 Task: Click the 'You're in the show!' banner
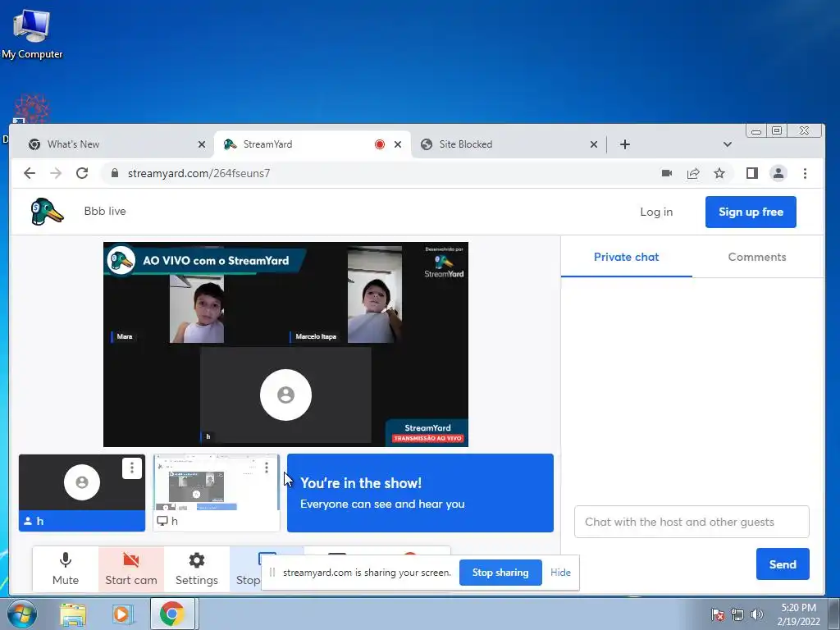coord(420,493)
